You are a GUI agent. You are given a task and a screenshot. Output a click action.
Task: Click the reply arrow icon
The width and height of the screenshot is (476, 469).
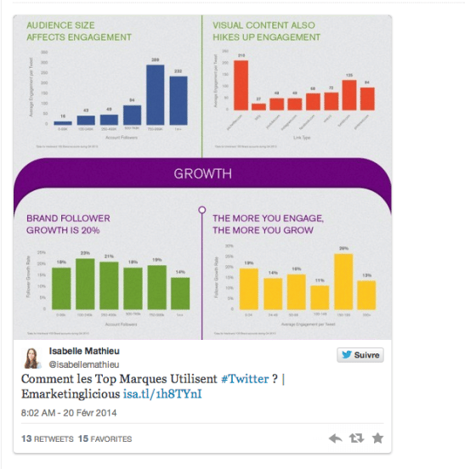(x=336, y=438)
